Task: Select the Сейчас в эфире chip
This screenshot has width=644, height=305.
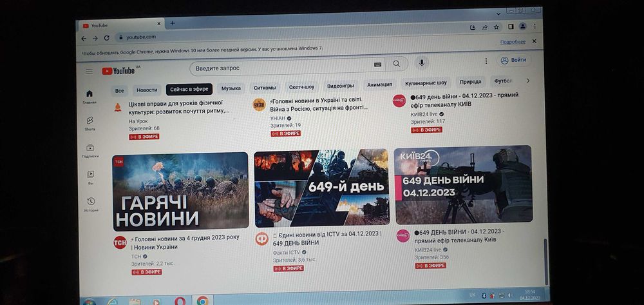Action: click(x=189, y=89)
